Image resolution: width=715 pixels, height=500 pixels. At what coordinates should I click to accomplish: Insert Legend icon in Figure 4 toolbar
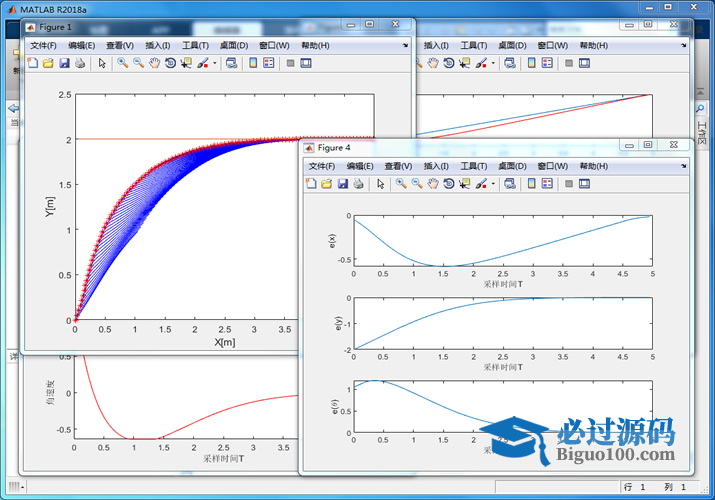coord(547,184)
